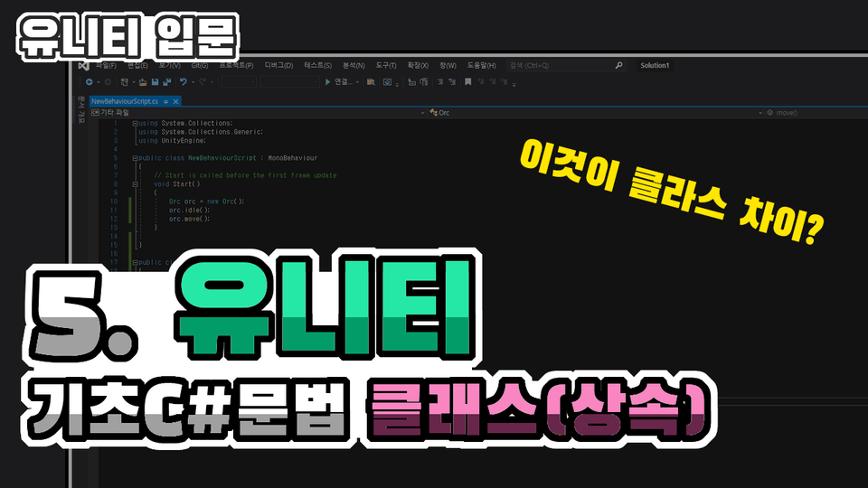Image resolution: width=868 pixels, height=488 pixels.
Task: Open the Undo history dropdown arrow
Action: pos(193,82)
